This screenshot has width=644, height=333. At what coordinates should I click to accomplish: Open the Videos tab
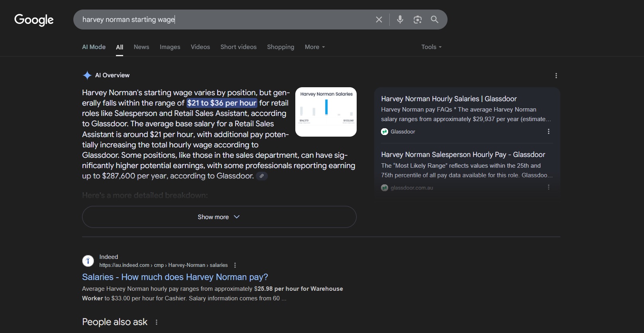200,47
